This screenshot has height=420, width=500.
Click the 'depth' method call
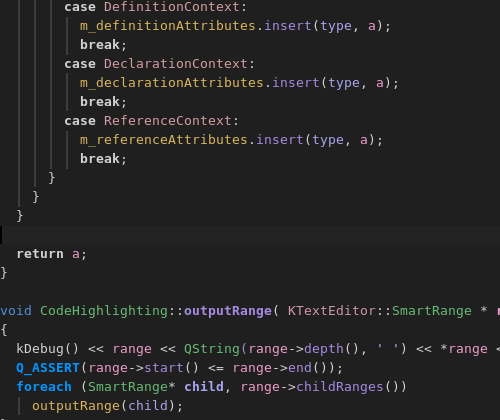point(324,349)
